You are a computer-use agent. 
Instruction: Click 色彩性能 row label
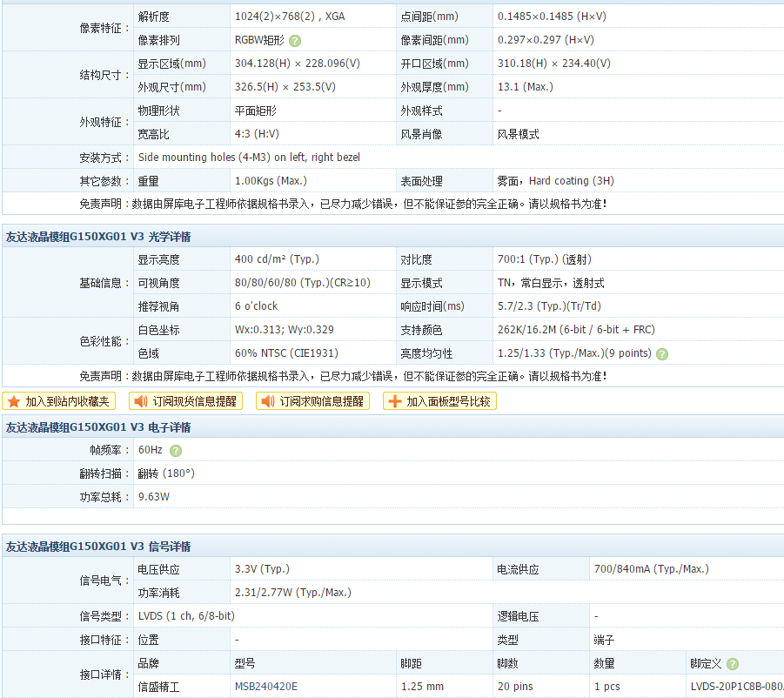click(104, 342)
